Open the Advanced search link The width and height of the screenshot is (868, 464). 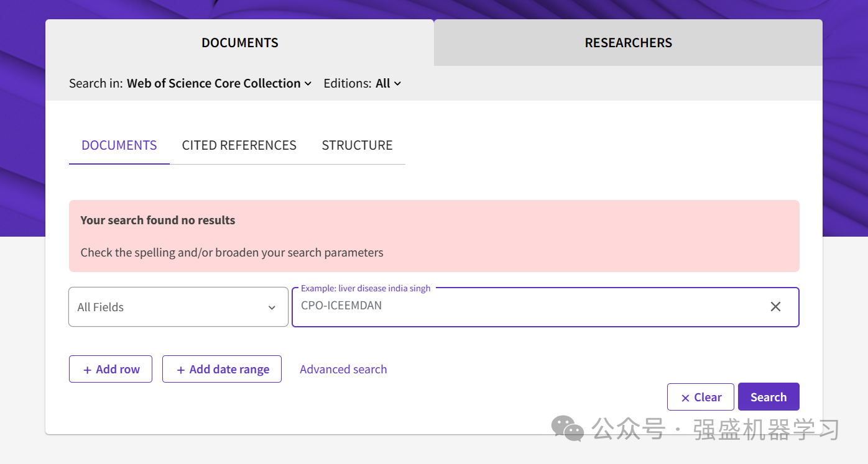pos(343,369)
